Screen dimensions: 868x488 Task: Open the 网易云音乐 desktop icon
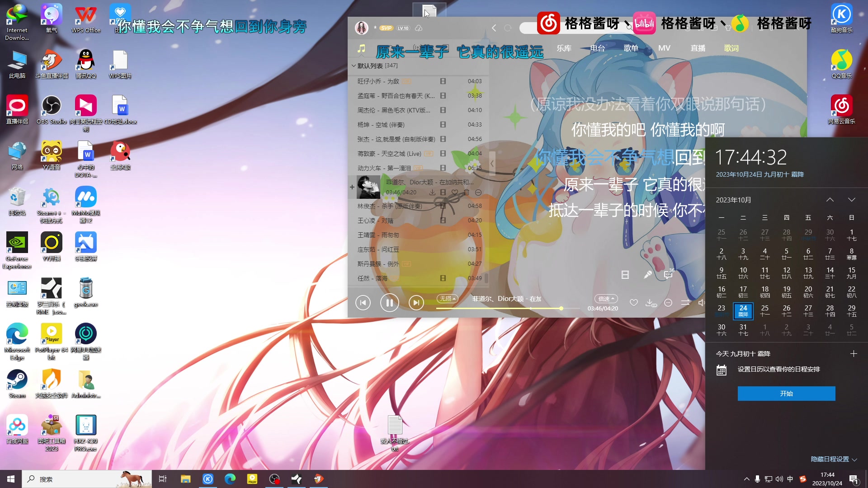[841, 110]
